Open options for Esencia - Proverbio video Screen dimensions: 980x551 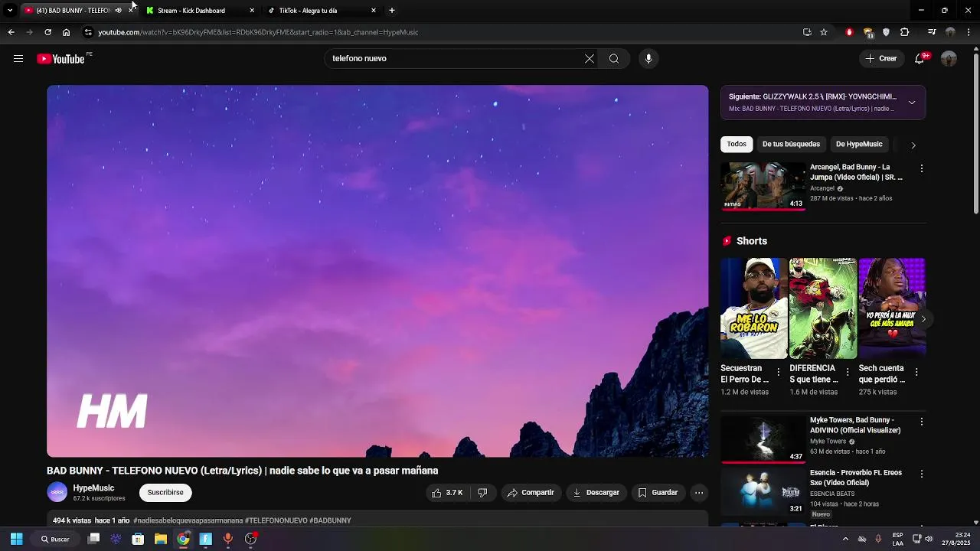click(x=922, y=474)
